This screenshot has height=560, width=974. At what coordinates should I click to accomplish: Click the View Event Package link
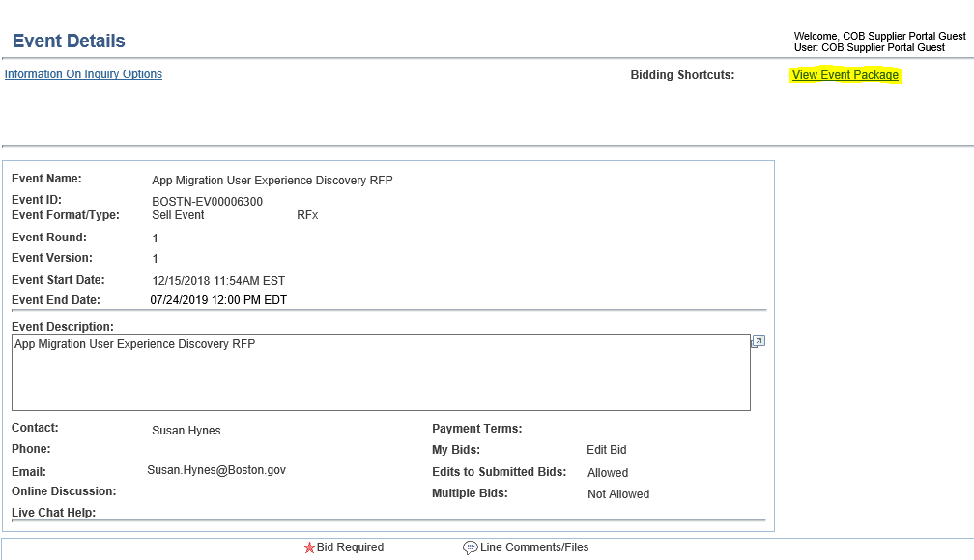(x=845, y=75)
